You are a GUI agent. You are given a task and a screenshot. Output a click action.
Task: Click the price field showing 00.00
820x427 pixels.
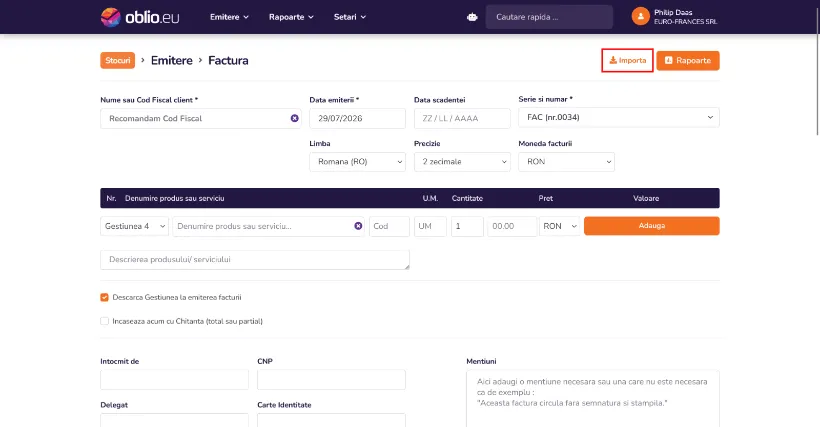512,226
